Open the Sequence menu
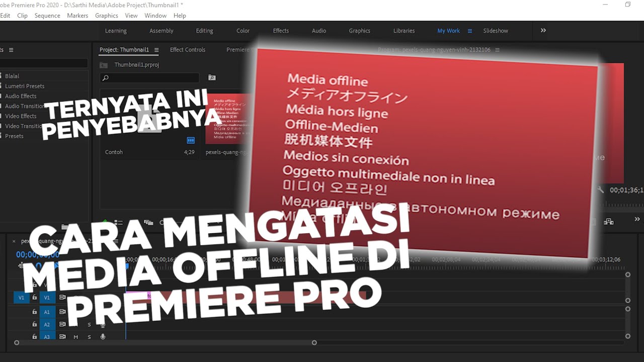The height and width of the screenshot is (362, 644). [47, 16]
